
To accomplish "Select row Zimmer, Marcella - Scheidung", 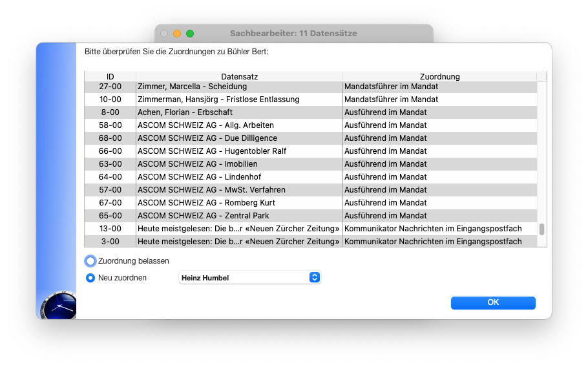I will point(311,87).
